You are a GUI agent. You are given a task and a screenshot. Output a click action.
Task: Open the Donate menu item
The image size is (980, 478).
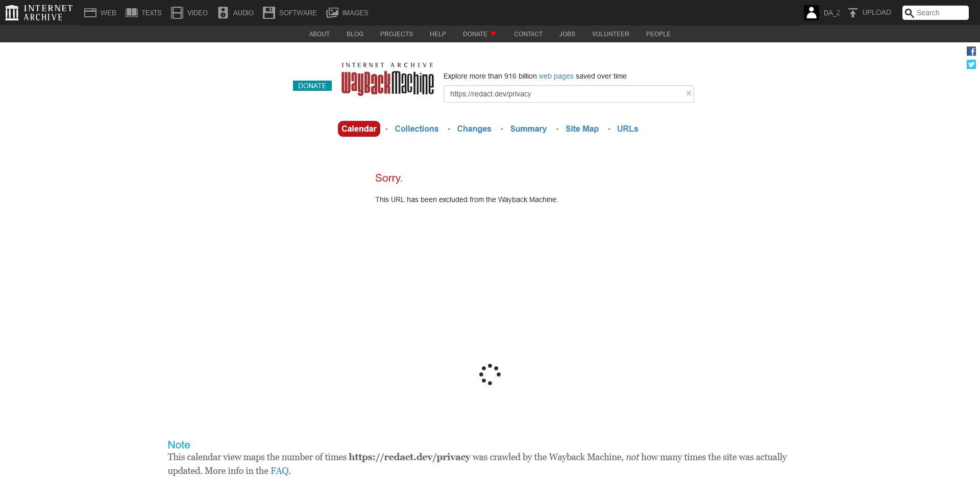tap(479, 34)
